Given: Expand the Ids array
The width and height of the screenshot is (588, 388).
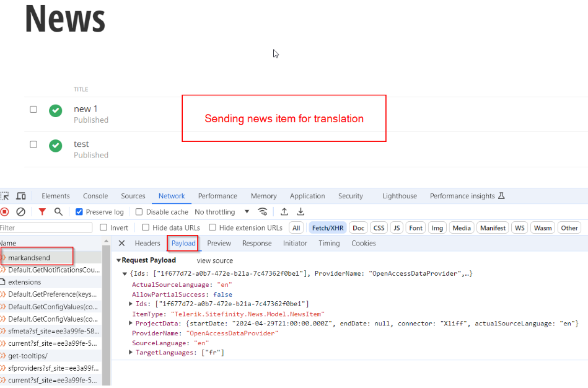Looking at the screenshot, I should (x=131, y=304).
